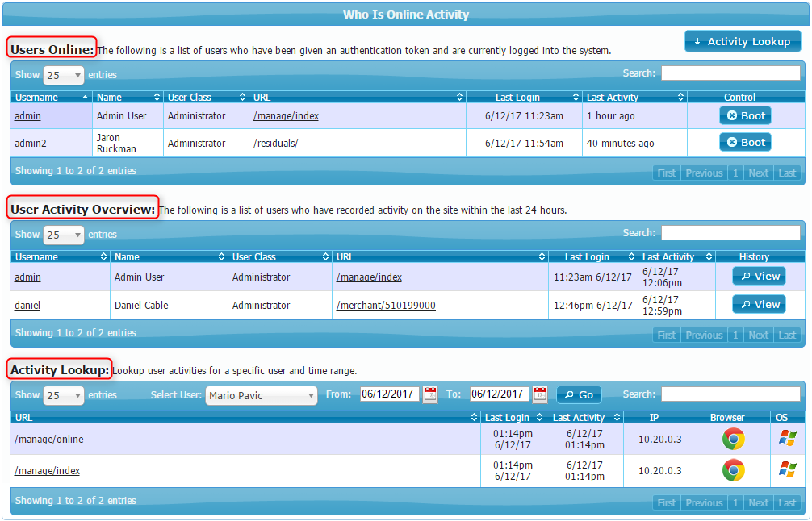Image resolution: width=812 pixels, height=521 pixels.
Task: Sort User Activity Overview by User Class
Action: pos(279,257)
